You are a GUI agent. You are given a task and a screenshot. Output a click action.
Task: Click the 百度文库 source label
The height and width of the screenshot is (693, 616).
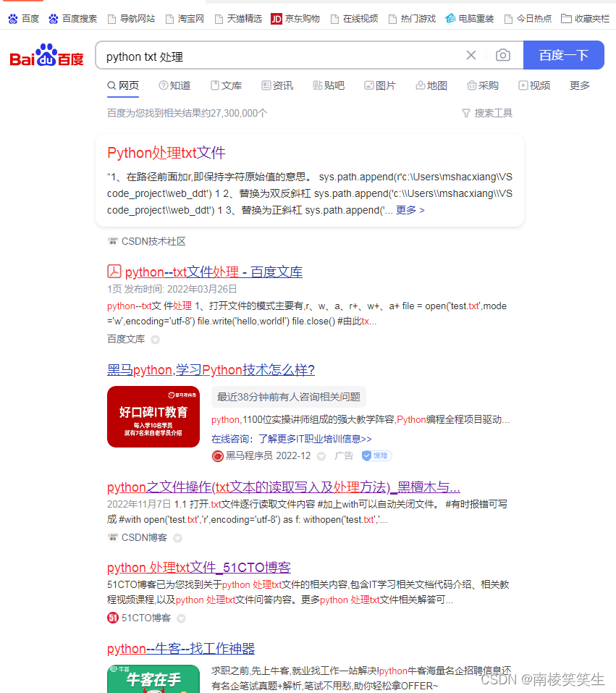click(126, 339)
